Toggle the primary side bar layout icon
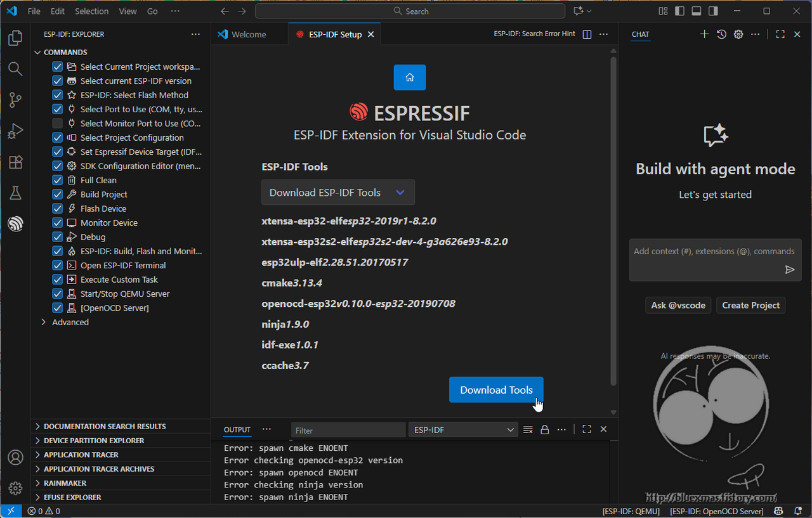The height and width of the screenshot is (518, 812). [x=679, y=11]
